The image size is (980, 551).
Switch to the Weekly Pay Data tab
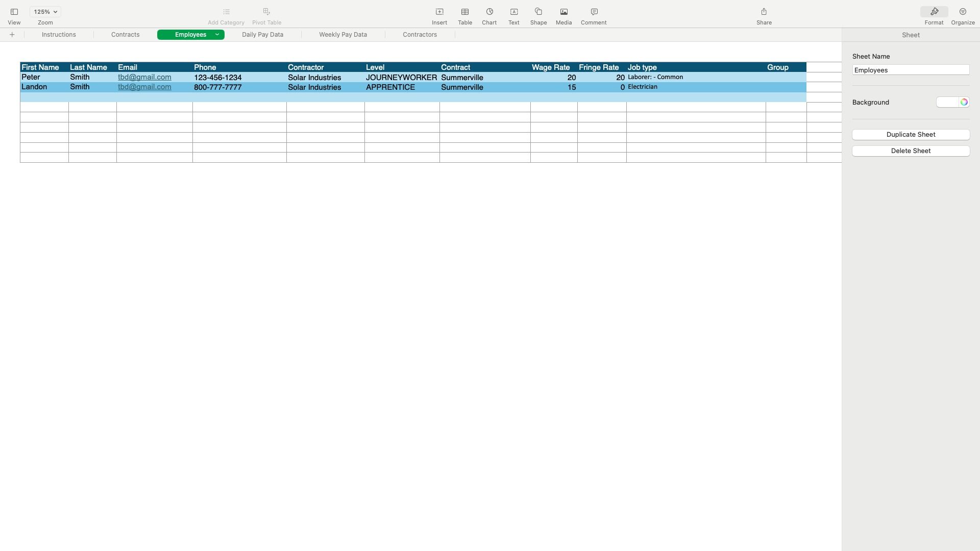click(x=343, y=35)
